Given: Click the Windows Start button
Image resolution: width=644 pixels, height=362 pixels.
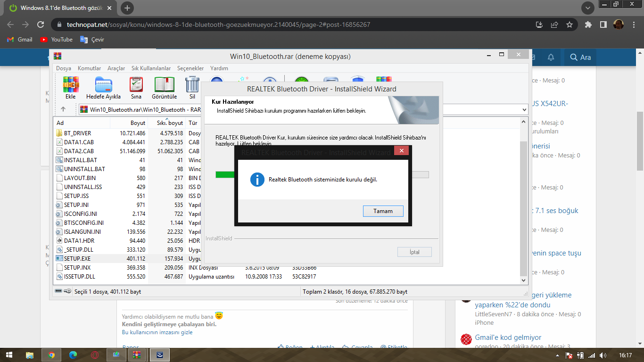Looking at the screenshot, I should [9, 355].
